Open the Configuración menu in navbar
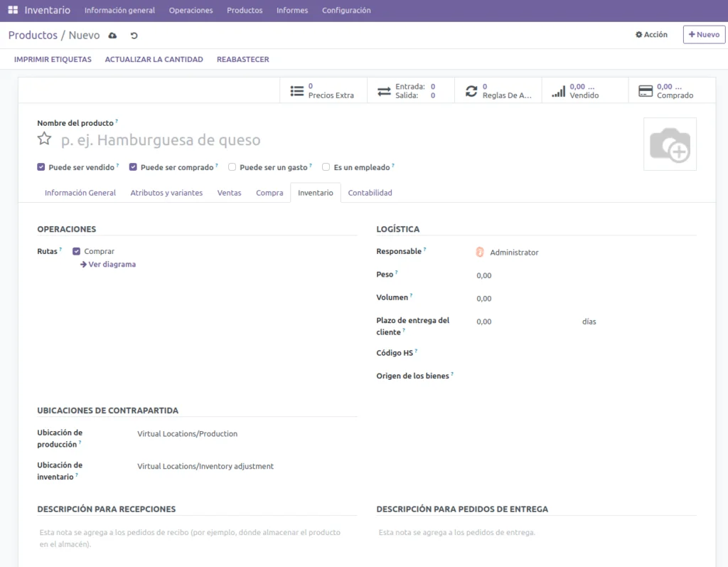This screenshot has height=567, width=728. [346, 11]
